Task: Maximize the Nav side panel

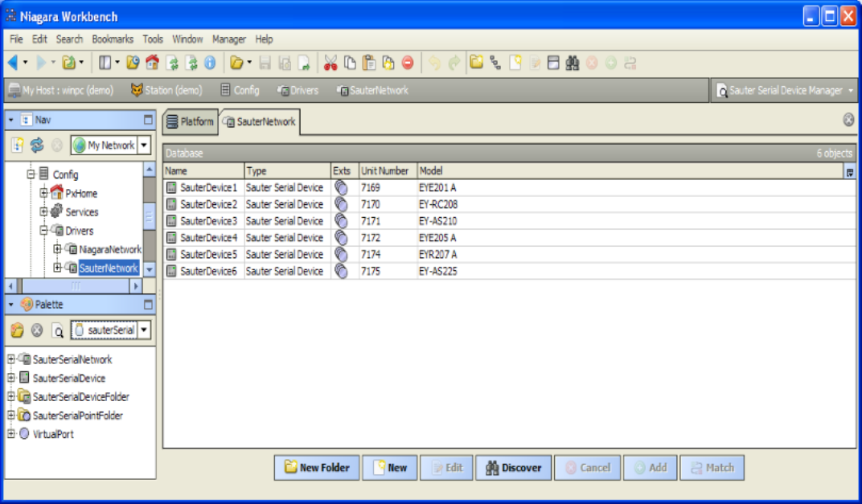Action: (x=148, y=119)
